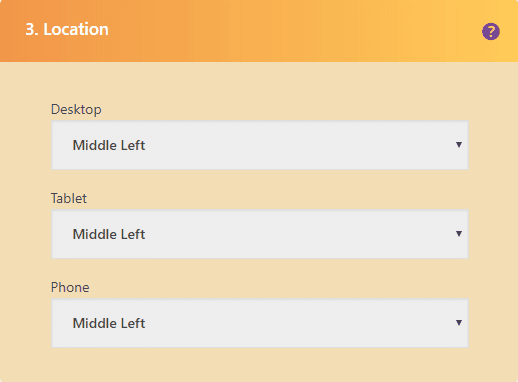Click the Tablet dropdown arrow
Viewport: 518px width, 382px height.
(x=459, y=234)
